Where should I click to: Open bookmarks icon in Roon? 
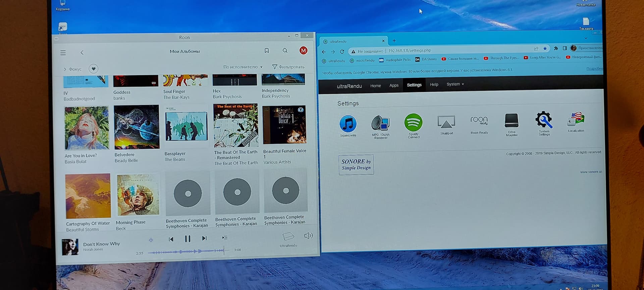pos(267,51)
